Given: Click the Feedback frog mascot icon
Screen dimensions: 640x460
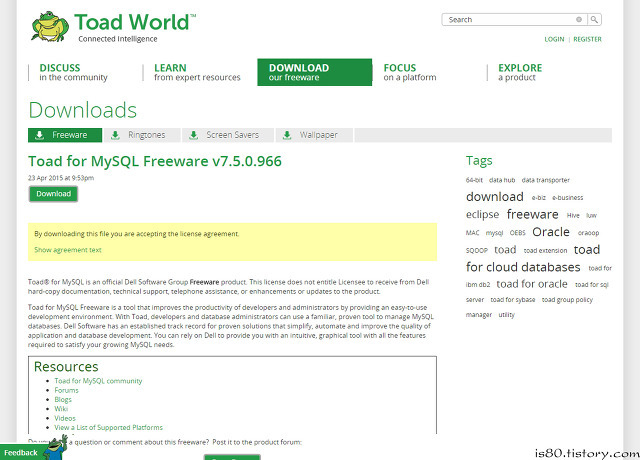Looking at the screenshot, I should [x=56, y=448].
